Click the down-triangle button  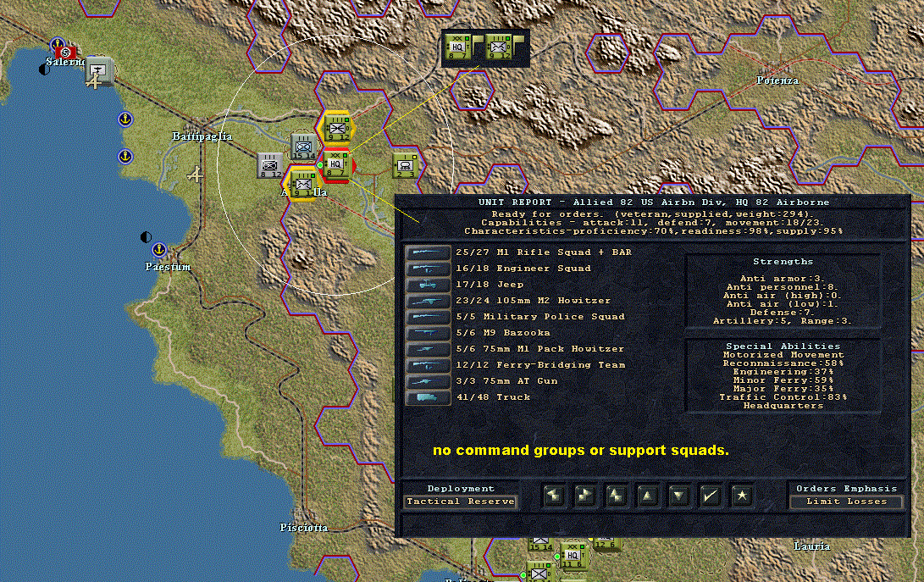(679, 496)
